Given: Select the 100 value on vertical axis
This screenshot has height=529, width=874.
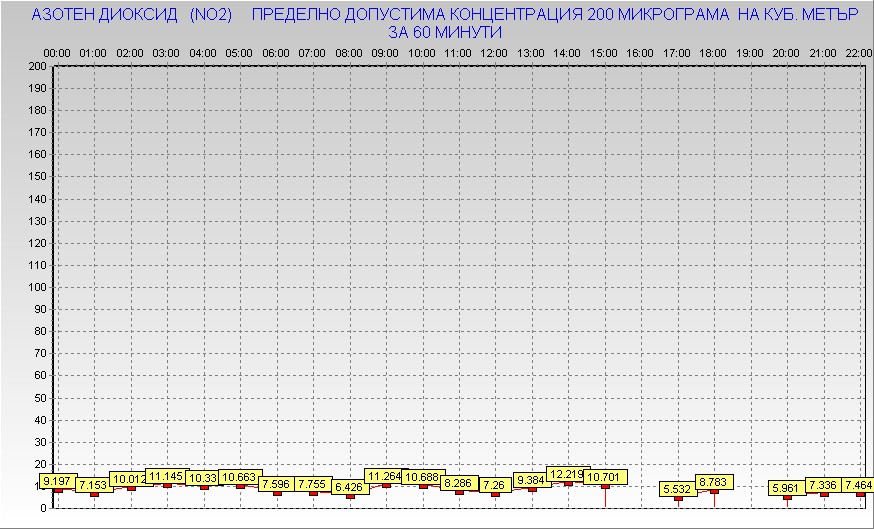Looking at the screenshot, I should (37, 287).
